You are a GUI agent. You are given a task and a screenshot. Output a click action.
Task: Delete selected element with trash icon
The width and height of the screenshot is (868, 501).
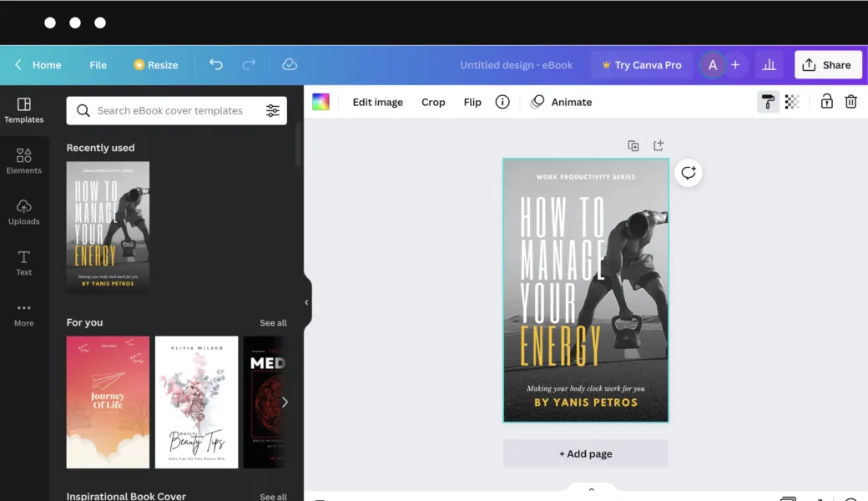850,102
